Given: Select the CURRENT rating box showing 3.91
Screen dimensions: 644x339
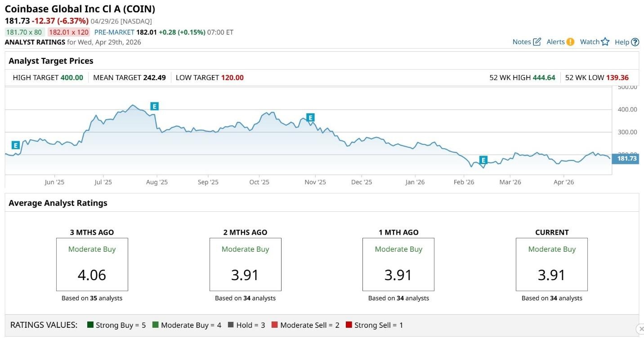Looking at the screenshot, I should click(551, 264).
